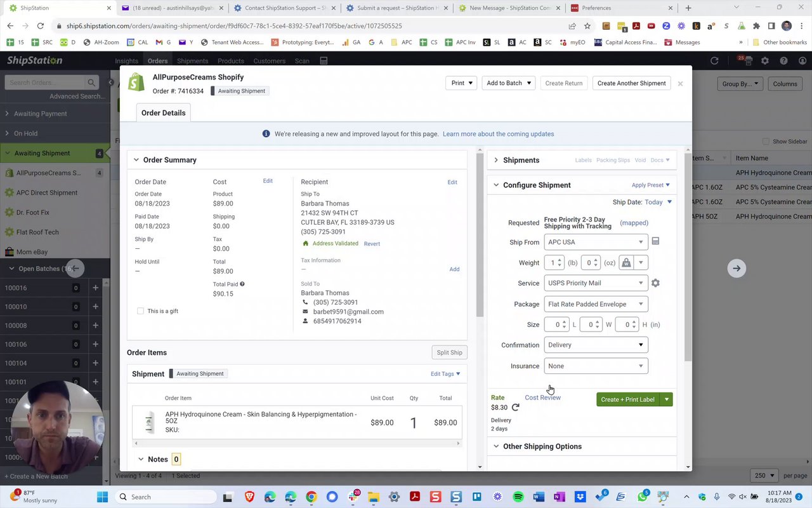Click the search magnifier icon in sidebar

click(91, 83)
